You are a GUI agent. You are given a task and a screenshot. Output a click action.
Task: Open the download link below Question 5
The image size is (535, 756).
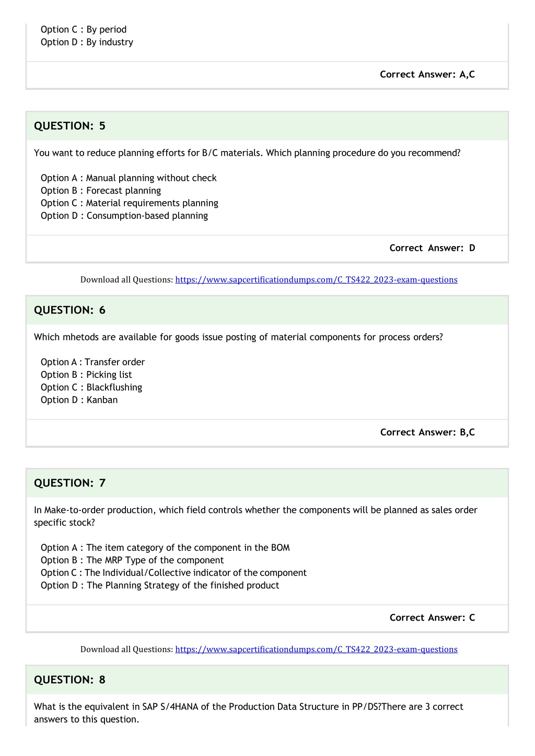pyautogui.click(x=316, y=280)
